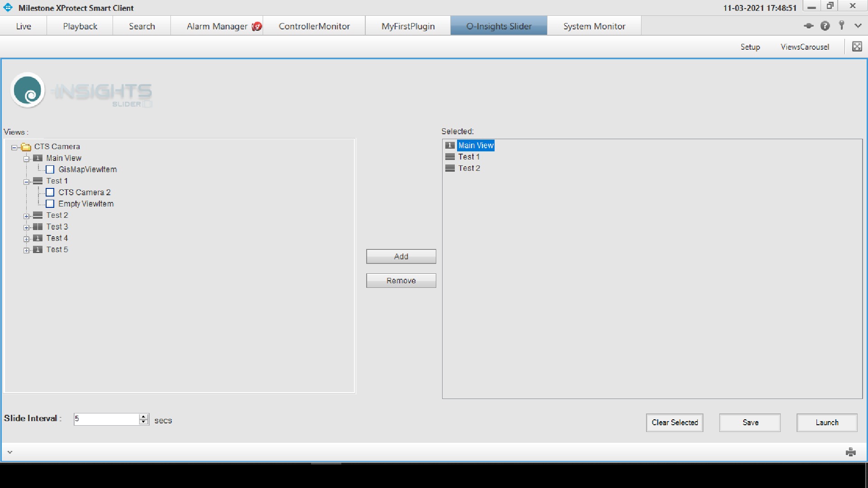Switch to the Playback tab
Image resolution: width=868 pixels, height=488 pixels.
pos(80,26)
